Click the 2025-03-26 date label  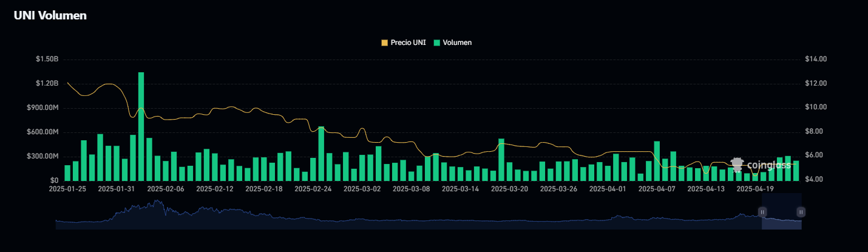click(559, 189)
